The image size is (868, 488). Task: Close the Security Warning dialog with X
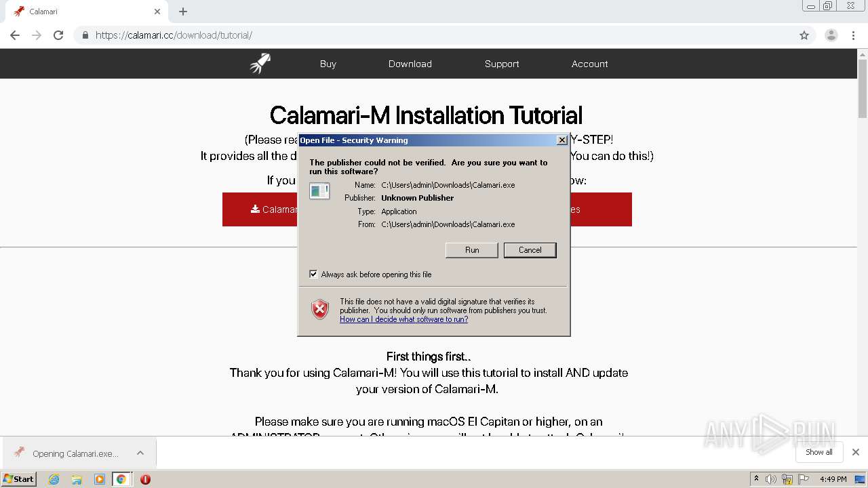pyautogui.click(x=561, y=140)
